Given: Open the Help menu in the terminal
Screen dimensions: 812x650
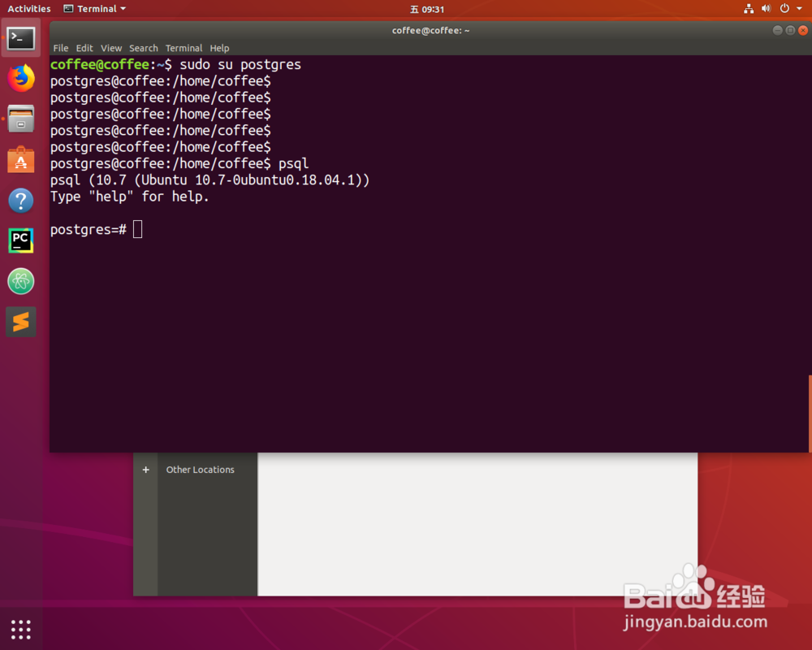Looking at the screenshot, I should point(219,48).
